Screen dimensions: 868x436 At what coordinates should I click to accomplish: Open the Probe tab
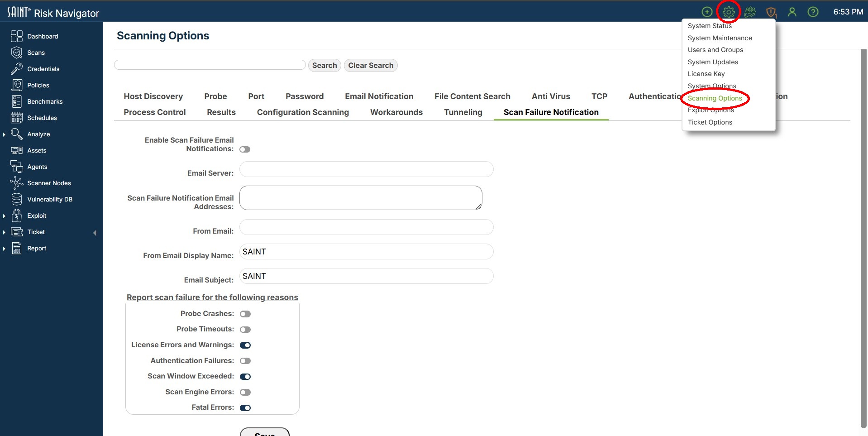click(x=215, y=96)
